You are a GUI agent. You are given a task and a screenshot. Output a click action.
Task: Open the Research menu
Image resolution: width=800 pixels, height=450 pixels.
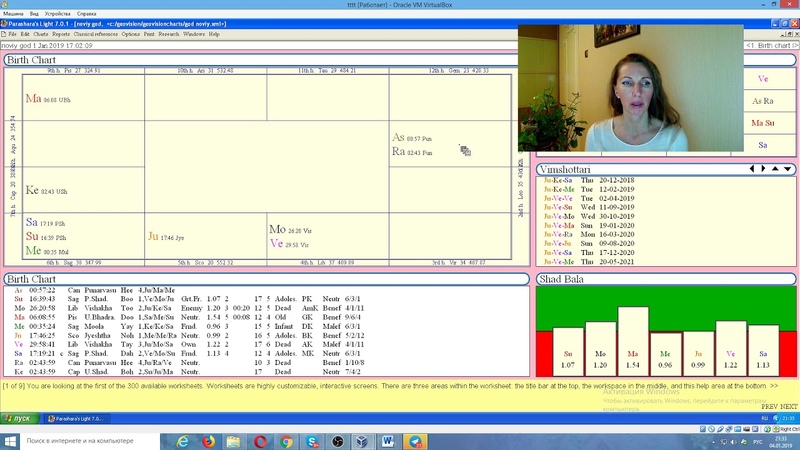click(169, 34)
